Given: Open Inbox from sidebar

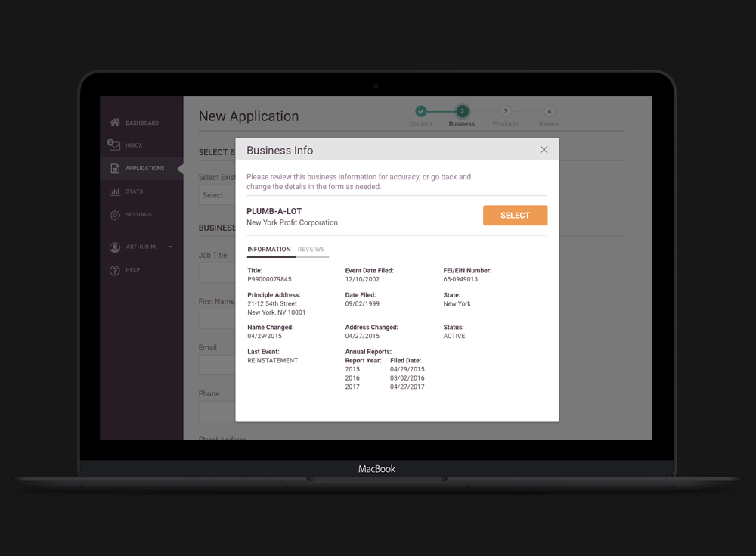Looking at the screenshot, I should (134, 145).
